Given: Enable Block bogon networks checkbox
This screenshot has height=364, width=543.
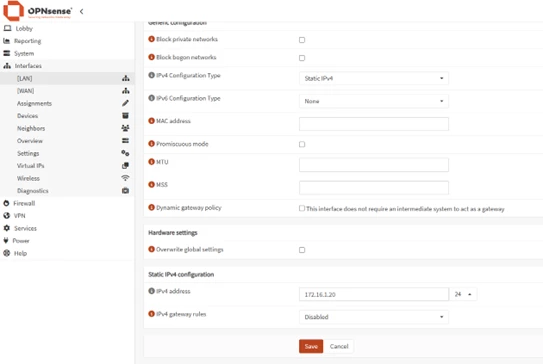Looking at the screenshot, I should point(302,58).
